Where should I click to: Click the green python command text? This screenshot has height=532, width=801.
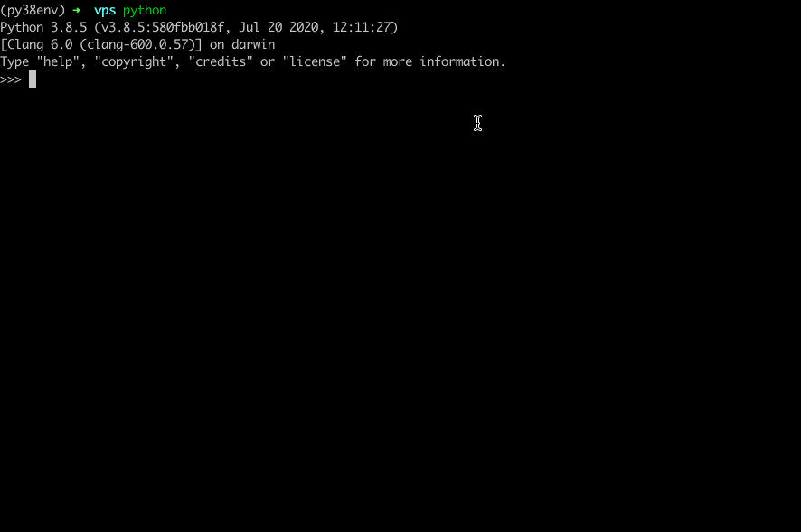click(145, 11)
